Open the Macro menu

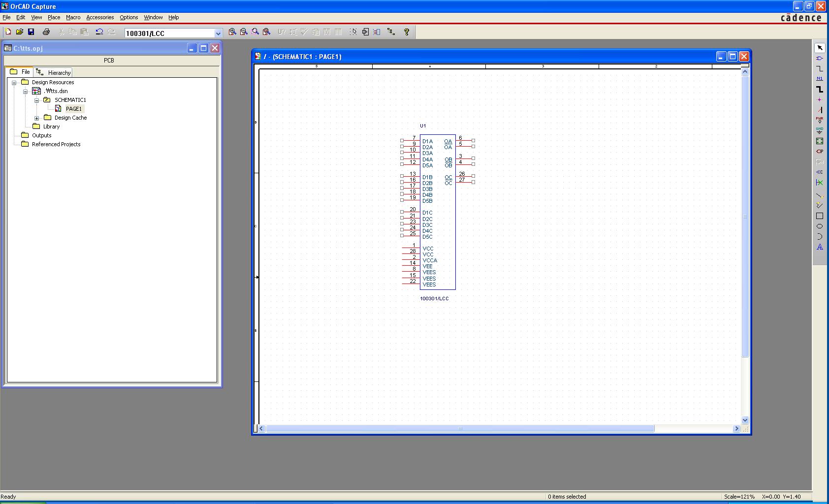(73, 17)
